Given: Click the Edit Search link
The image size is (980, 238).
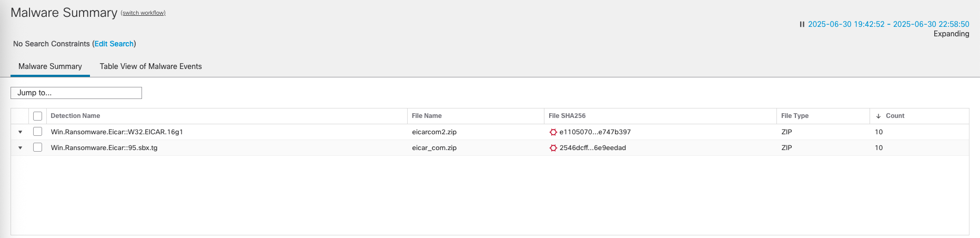Looking at the screenshot, I should click(114, 44).
